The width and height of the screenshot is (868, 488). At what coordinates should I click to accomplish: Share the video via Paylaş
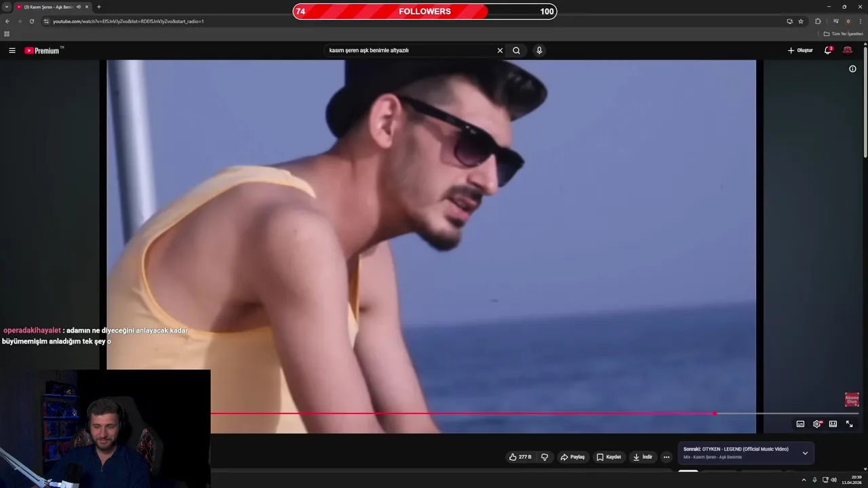(572, 457)
